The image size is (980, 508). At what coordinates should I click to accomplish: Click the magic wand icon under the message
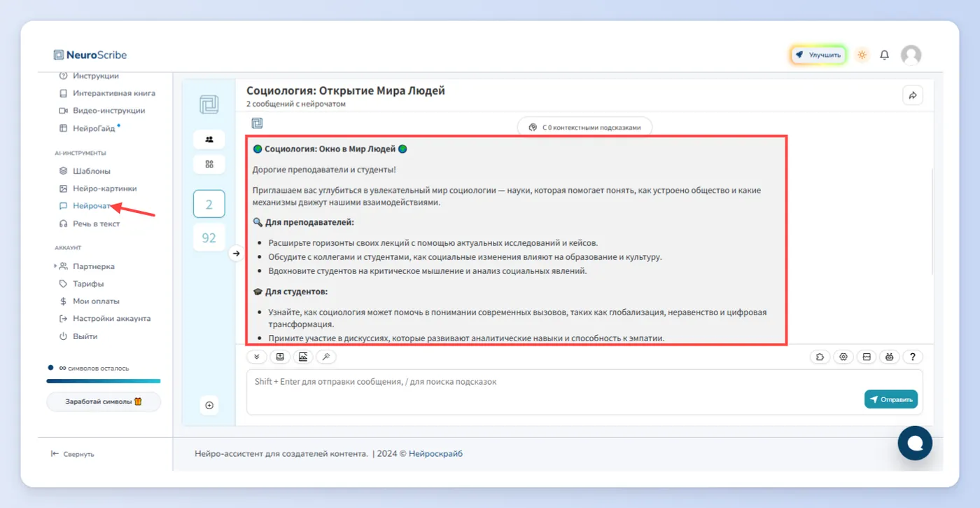pyautogui.click(x=326, y=357)
